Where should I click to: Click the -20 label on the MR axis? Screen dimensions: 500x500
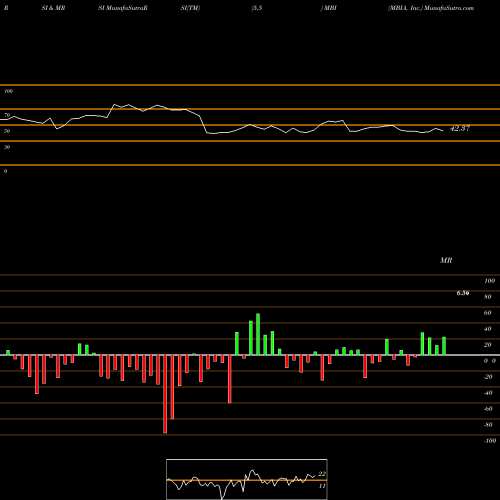488,377
